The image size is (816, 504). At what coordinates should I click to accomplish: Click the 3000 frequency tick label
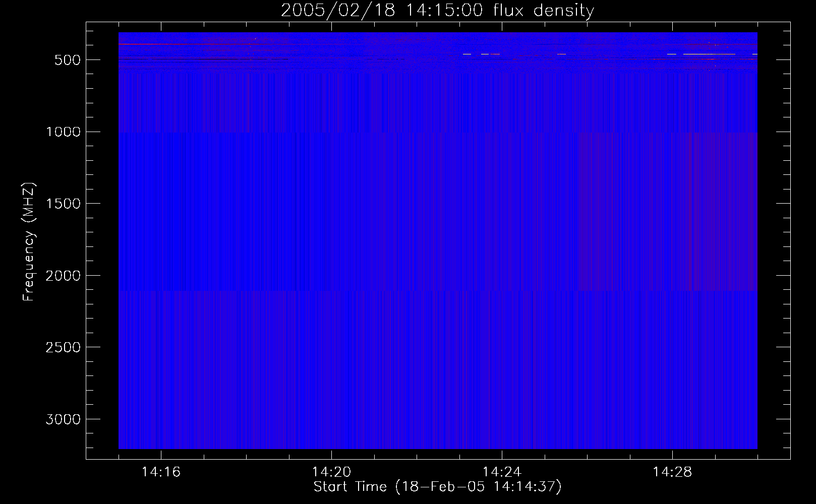coord(63,419)
